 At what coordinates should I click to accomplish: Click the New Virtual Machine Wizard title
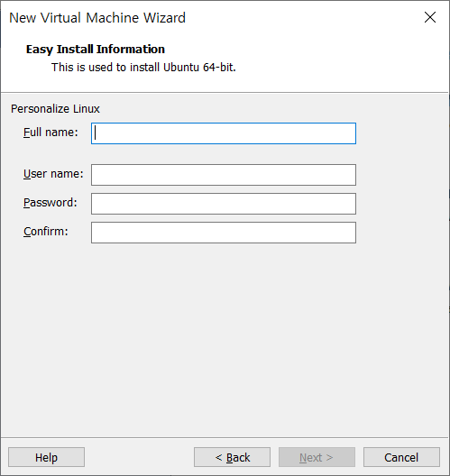pos(97,18)
